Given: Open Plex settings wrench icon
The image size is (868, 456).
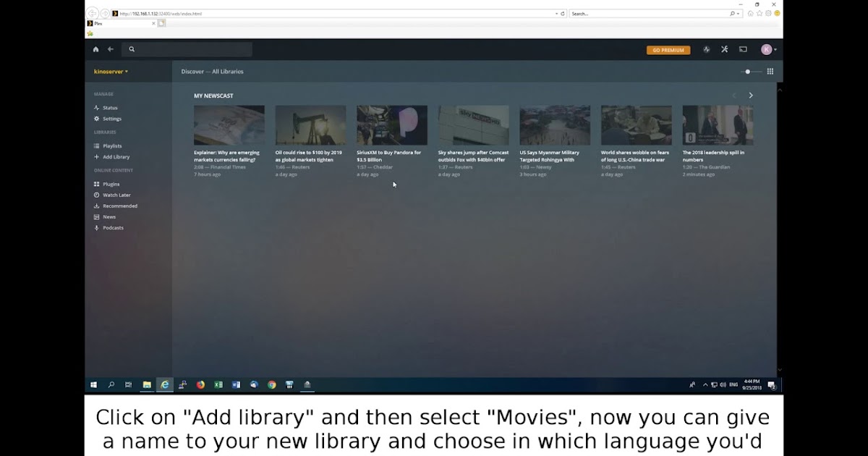Looking at the screenshot, I should pos(724,49).
